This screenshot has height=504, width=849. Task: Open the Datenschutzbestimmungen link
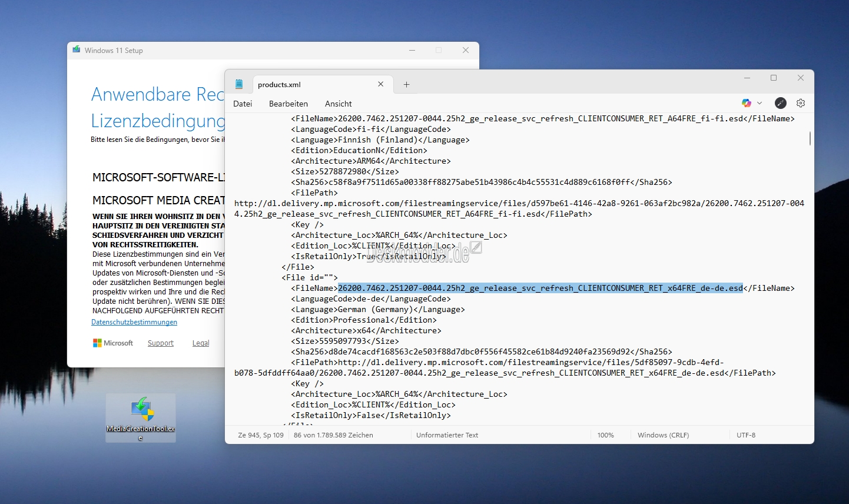(x=134, y=322)
